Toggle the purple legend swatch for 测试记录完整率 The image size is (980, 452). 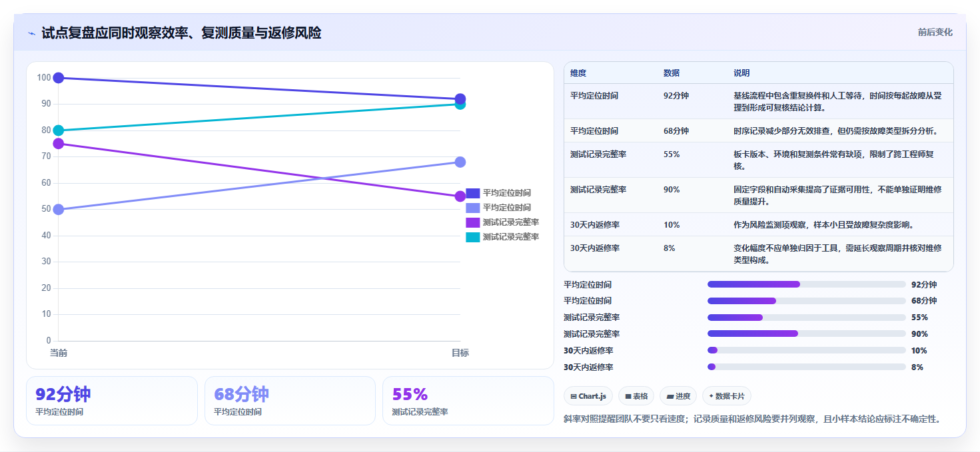tap(472, 222)
